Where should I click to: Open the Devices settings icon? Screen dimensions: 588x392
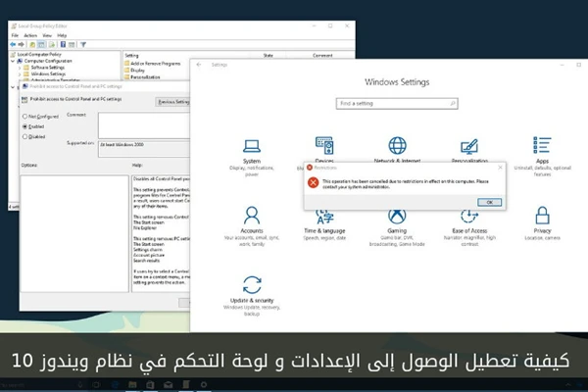324,146
